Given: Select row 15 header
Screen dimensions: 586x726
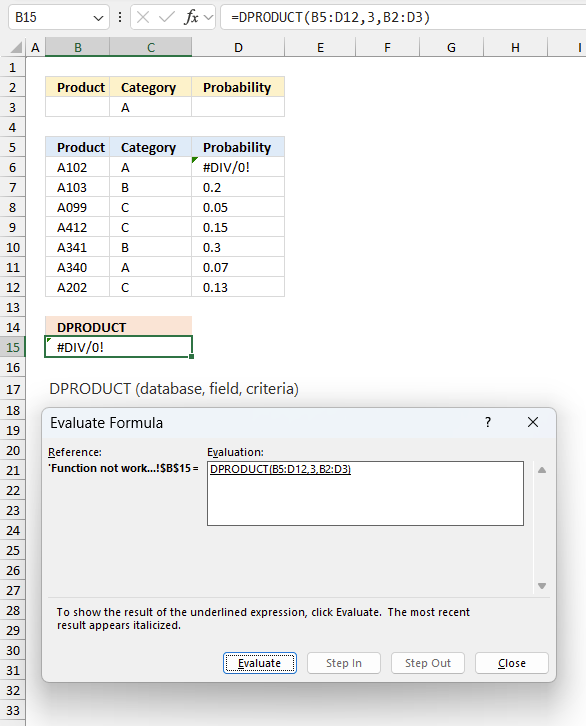Looking at the screenshot, I should 13,347.
